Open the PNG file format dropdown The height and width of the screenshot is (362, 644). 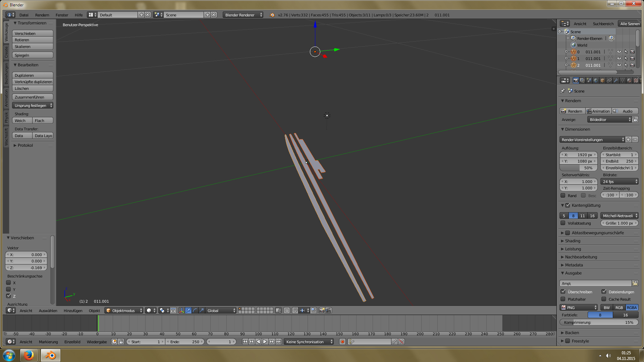point(579,308)
